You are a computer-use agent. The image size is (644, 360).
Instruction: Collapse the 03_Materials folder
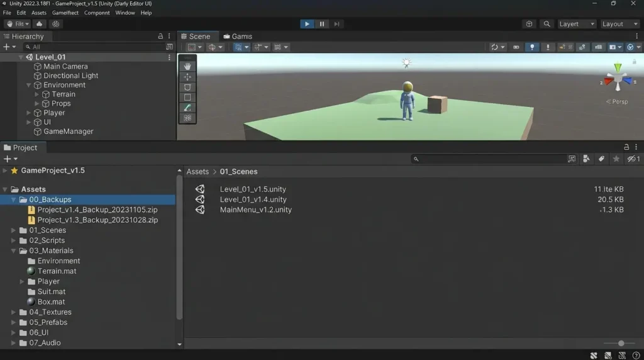(x=14, y=250)
